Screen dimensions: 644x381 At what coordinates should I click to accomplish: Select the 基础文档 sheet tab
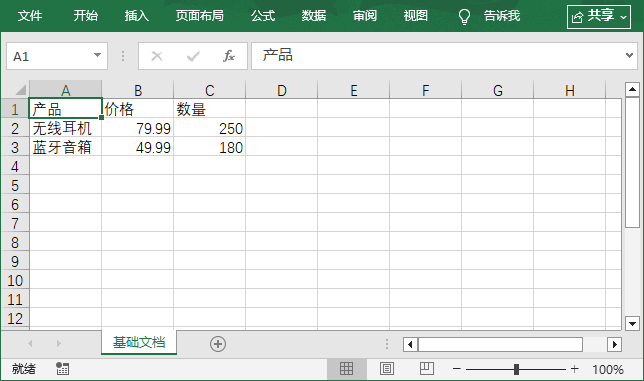click(x=139, y=342)
